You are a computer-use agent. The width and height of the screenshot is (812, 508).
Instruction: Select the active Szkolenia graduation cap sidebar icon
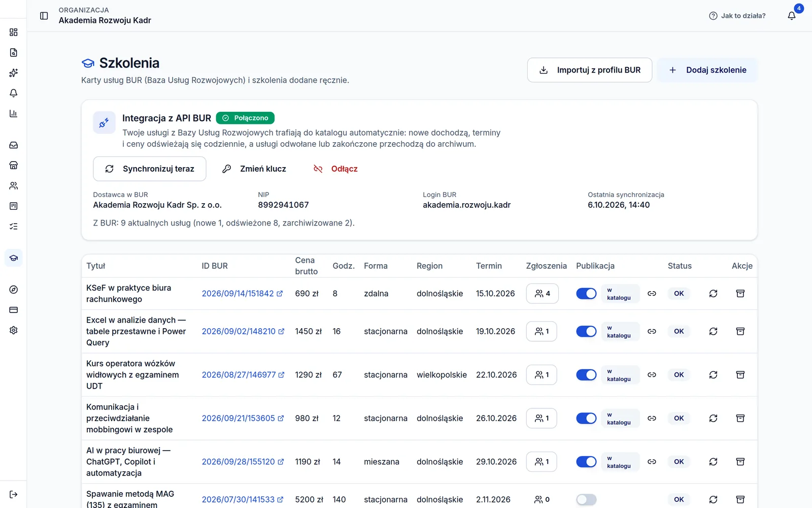(14, 258)
